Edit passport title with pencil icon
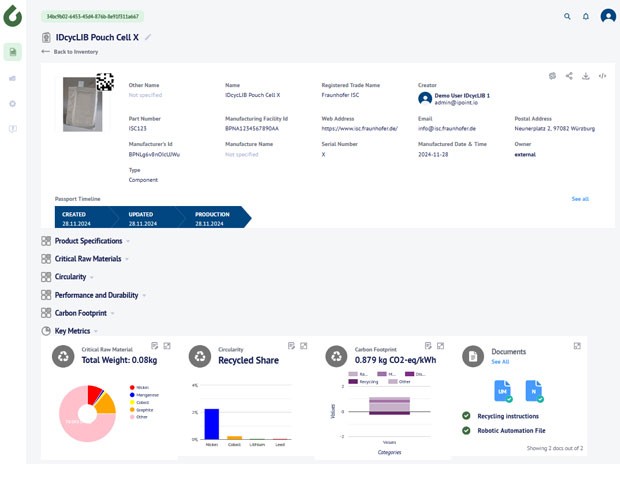 tap(147, 37)
